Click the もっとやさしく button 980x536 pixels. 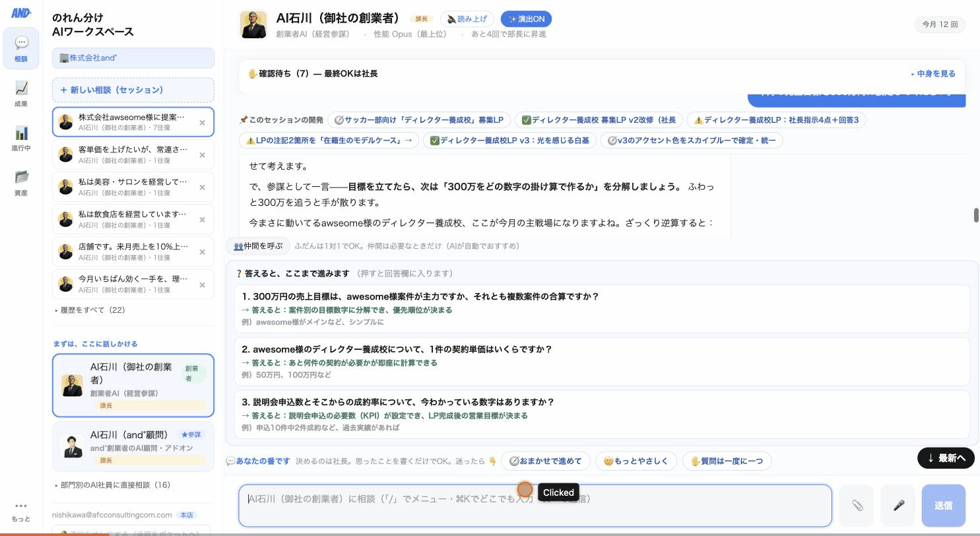636,461
